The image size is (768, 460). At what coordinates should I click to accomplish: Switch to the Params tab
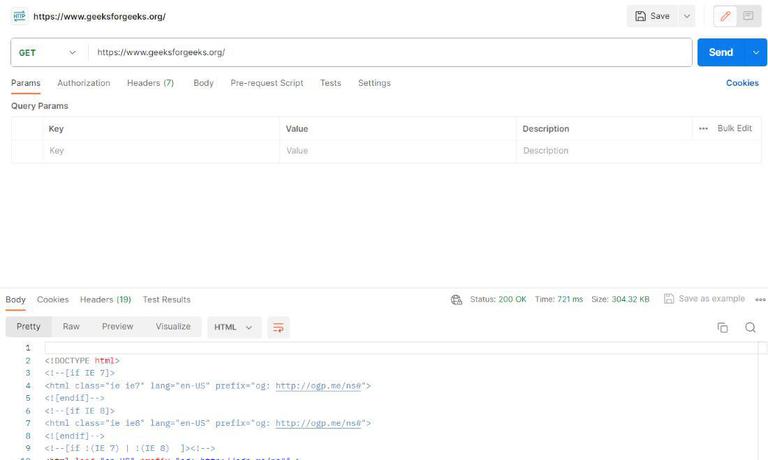pyautogui.click(x=25, y=83)
